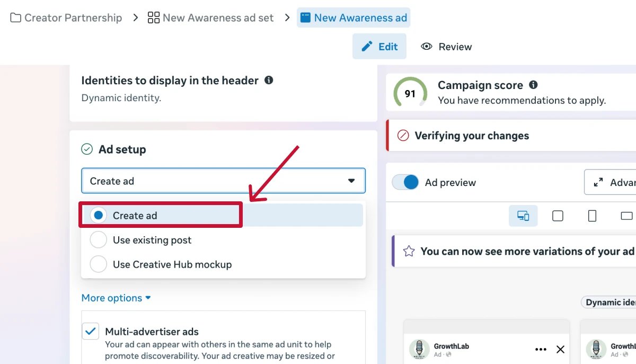
Task: Select the horizontal preview format icon
Action: 626,216
